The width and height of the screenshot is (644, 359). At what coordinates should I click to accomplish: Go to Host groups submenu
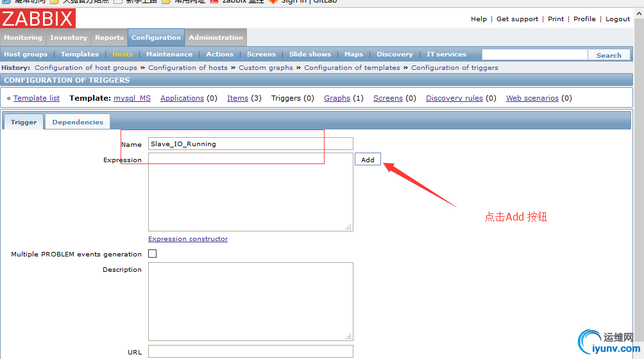tap(26, 54)
